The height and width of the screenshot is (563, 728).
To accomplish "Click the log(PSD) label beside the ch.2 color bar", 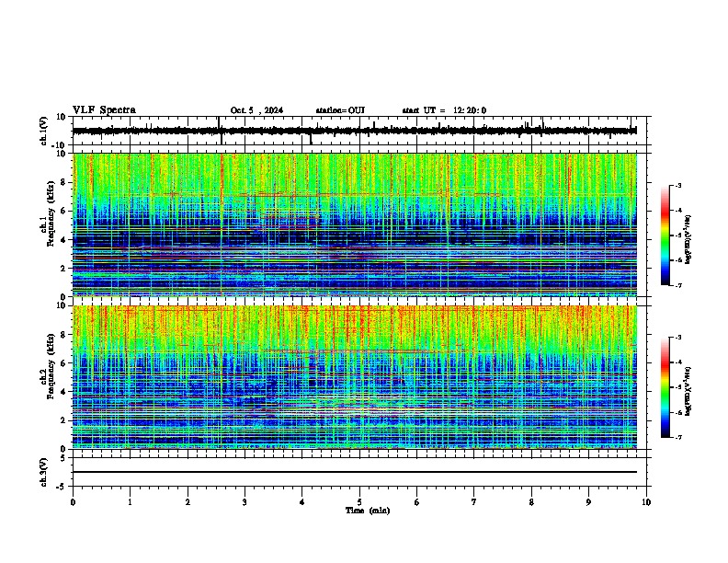I will tap(688, 391).
